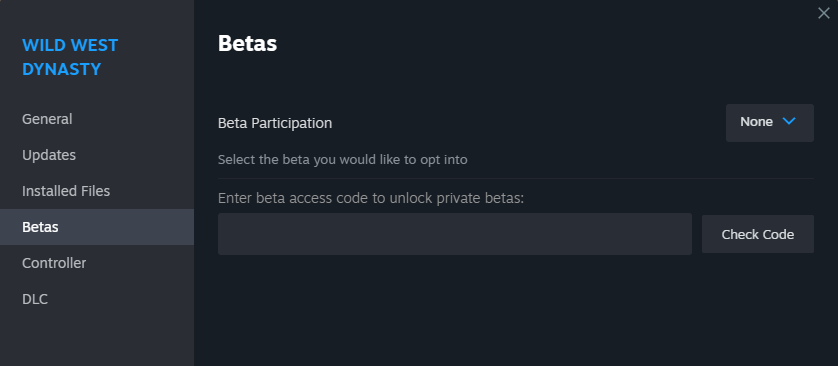Open the Beta Participation dropdown showing None
Image resolution: width=838 pixels, height=366 pixels.
point(770,123)
